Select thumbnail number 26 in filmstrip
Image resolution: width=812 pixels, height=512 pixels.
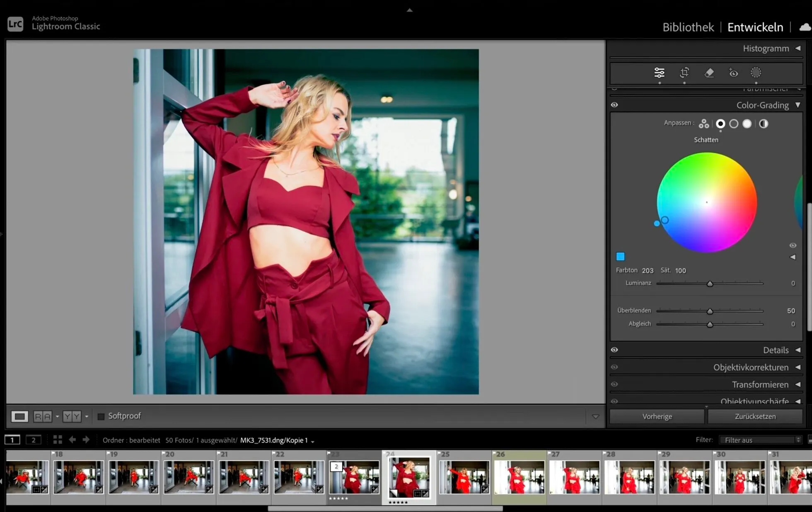point(519,477)
